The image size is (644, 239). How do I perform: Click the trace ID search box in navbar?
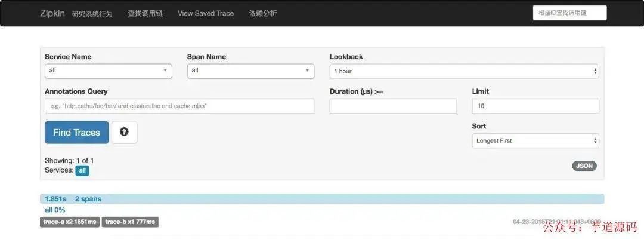pos(569,13)
